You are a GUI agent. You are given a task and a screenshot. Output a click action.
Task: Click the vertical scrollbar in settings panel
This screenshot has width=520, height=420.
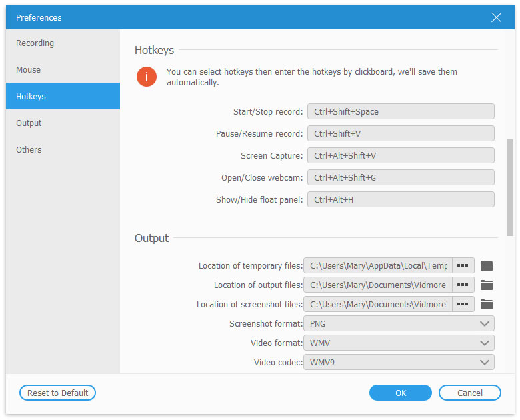[x=510, y=187]
